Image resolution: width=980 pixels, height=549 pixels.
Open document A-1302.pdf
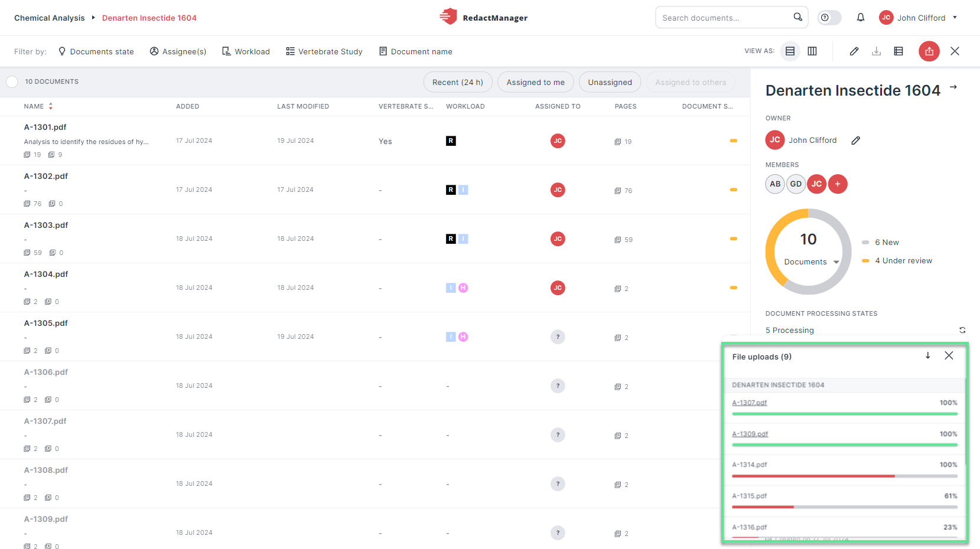tap(46, 176)
